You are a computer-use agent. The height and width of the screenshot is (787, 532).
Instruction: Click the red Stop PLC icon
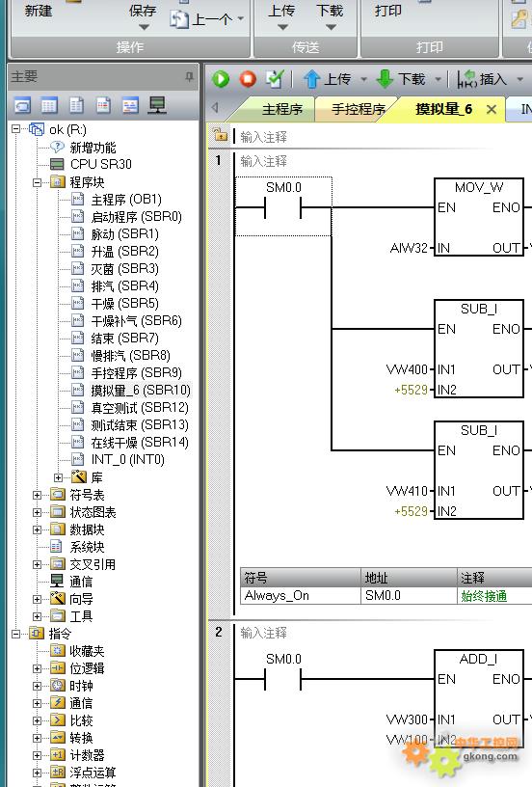pos(248,79)
